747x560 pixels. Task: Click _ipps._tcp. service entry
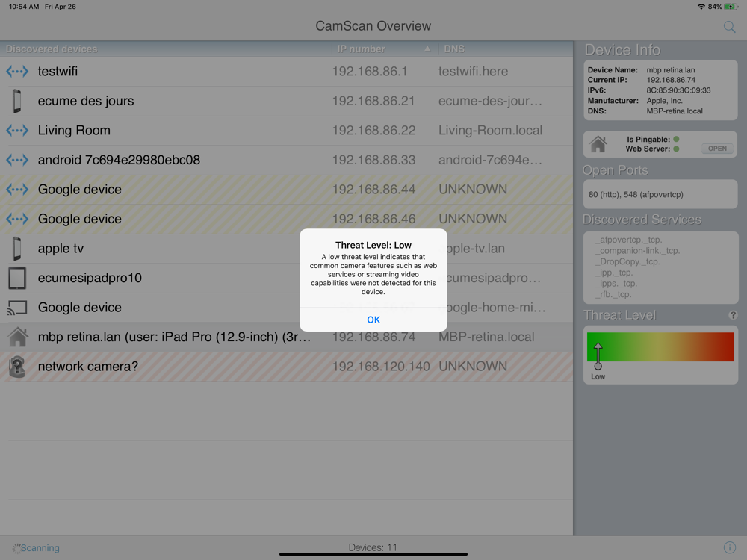pos(616,283)
